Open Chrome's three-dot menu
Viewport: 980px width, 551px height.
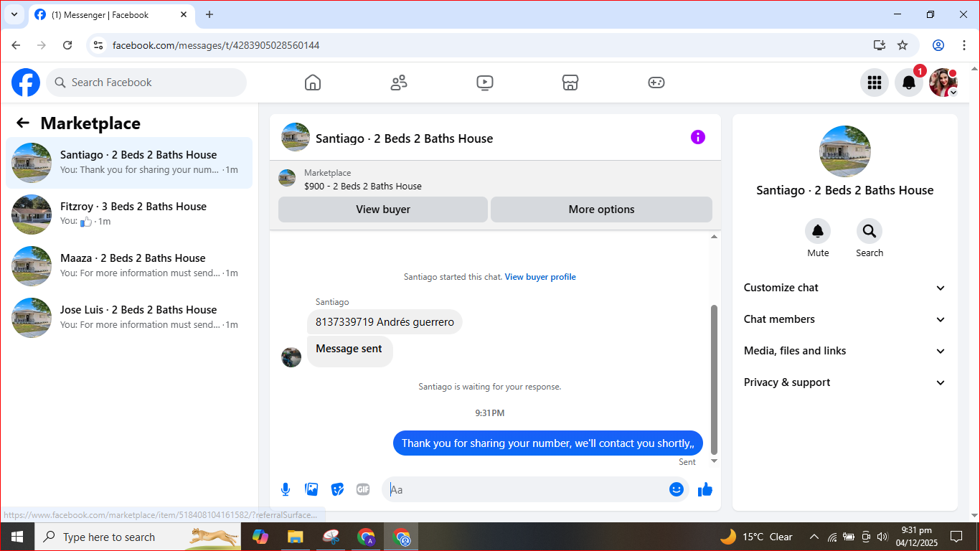click(x=964, y=45)
